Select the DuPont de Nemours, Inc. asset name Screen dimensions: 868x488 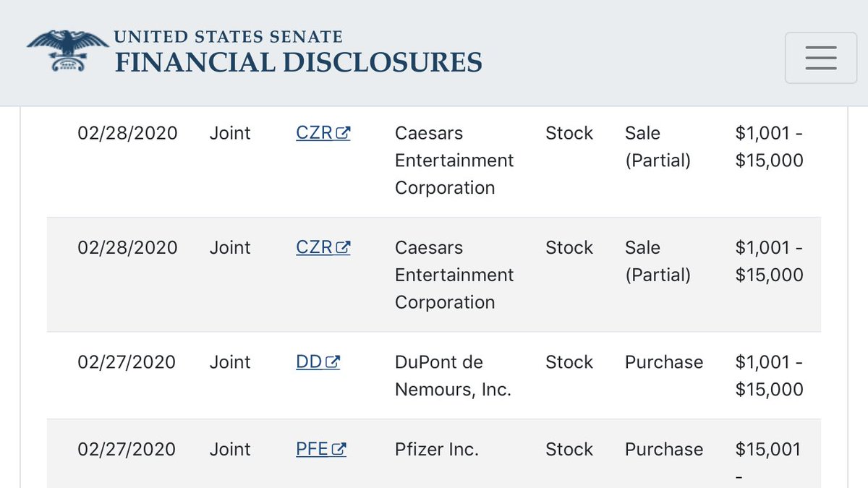point(453,376)
